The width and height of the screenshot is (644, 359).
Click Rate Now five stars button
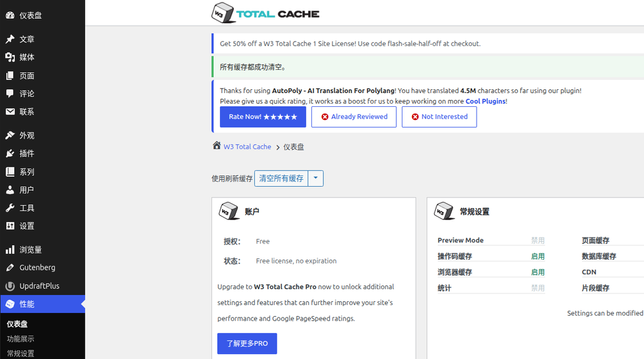coord(263,117)
